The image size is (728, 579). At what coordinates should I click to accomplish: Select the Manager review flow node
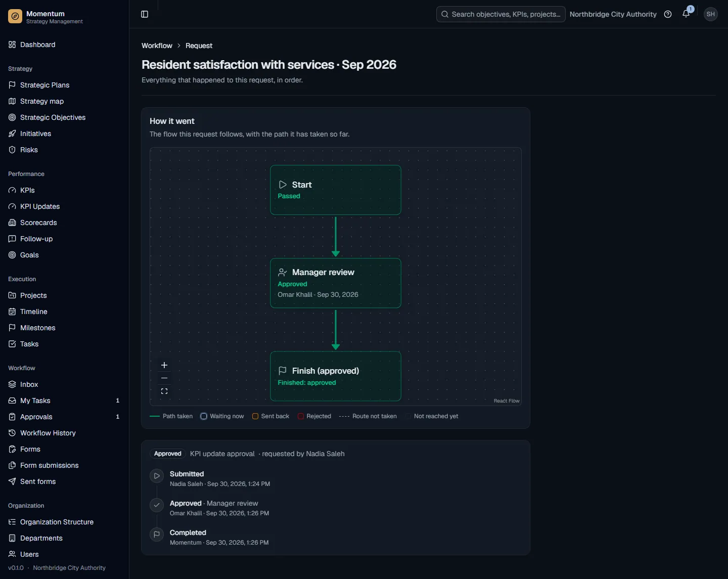336,283
